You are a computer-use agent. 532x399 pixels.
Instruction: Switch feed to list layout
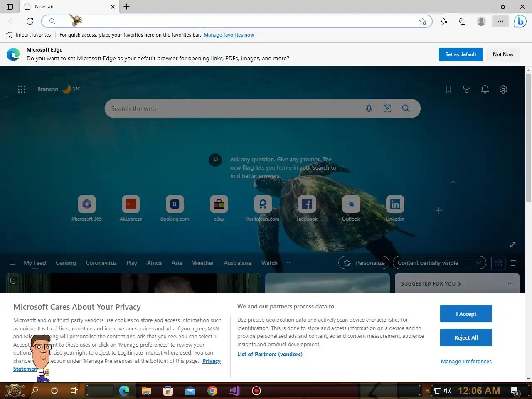point(514,263)
